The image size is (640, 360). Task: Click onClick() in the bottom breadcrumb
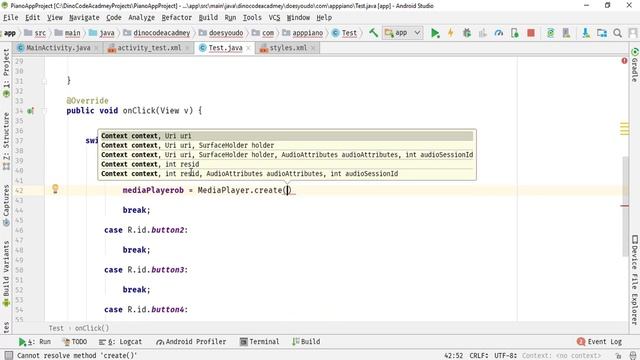click(x=92, y=328)
